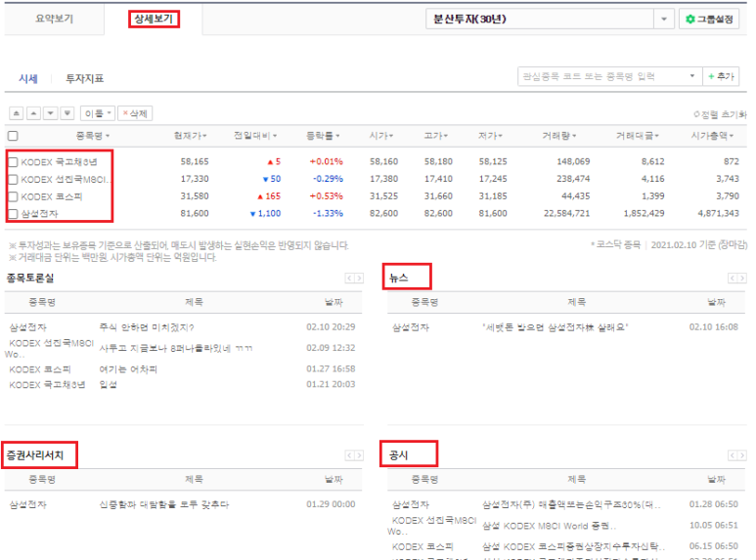Open discussion post '사두고 지금보니 8퍼나올라있네'
Image resolution: width=756 pixels, height=560 pixels.
(x=176, y=348)
